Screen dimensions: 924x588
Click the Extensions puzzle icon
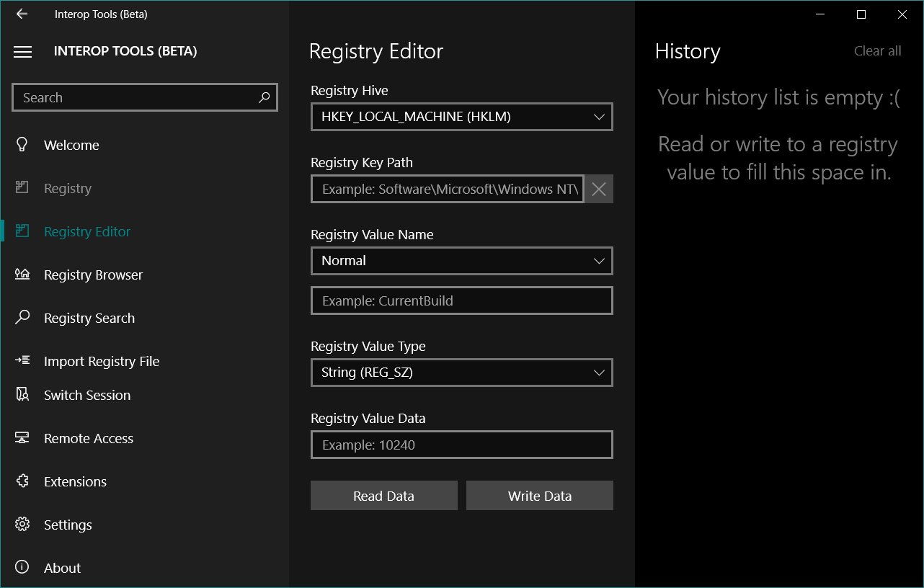point(22,481)
